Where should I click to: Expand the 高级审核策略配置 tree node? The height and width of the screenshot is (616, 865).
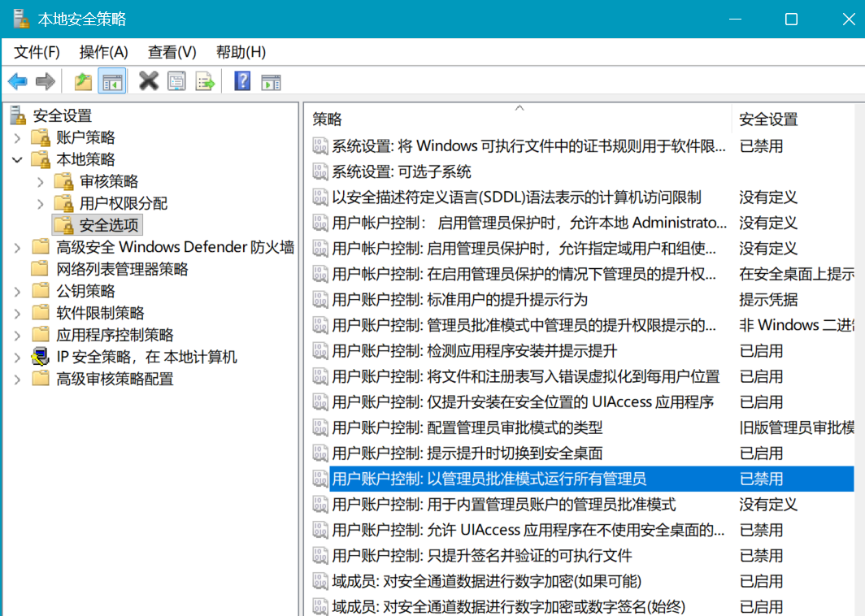tap(17, 380)
